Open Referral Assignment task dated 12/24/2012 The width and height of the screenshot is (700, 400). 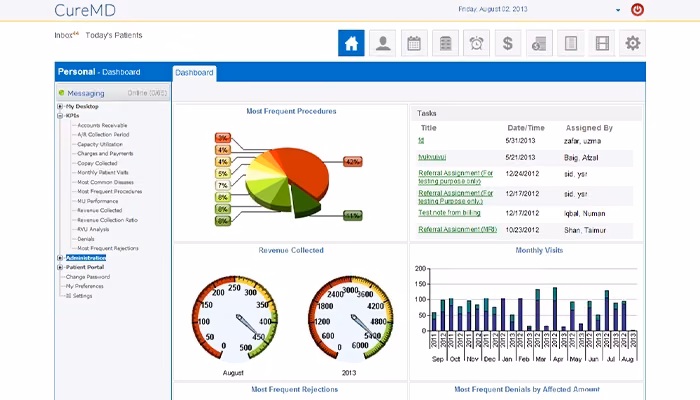click(455, 177)
